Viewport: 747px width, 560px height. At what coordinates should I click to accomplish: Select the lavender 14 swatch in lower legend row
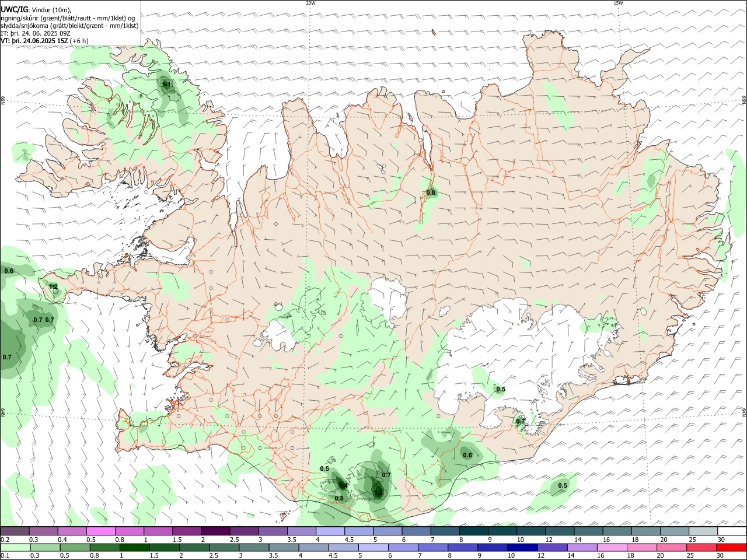tap(582, 548)
